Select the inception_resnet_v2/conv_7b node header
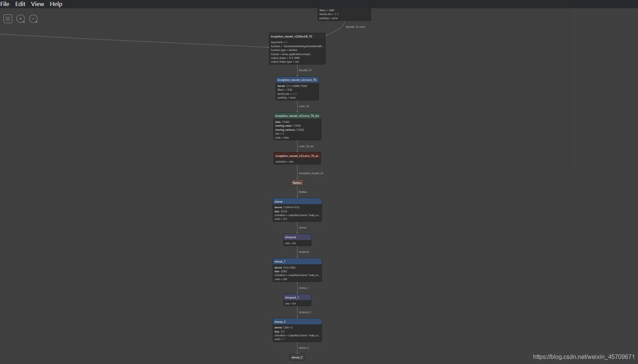 (297, 80)
